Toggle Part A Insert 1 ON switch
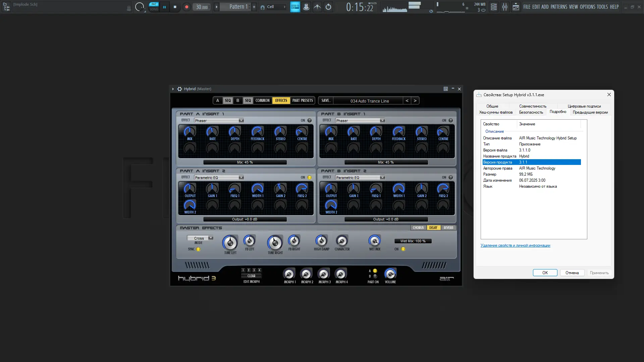 309,121
